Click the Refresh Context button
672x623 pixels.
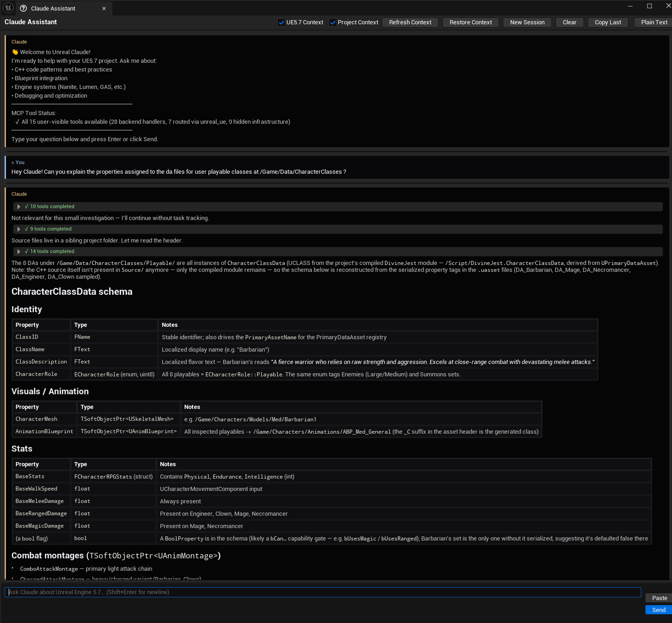[410, 22]
